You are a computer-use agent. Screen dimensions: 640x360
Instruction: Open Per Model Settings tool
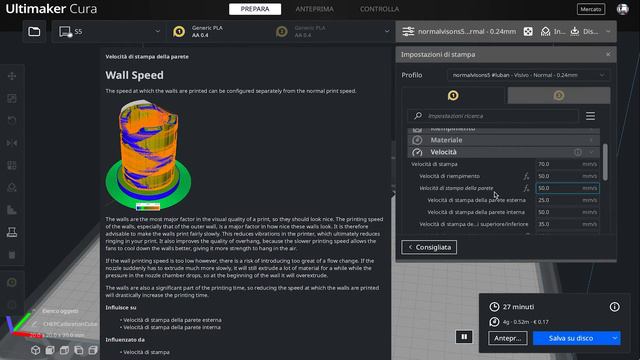pos(12,165)
